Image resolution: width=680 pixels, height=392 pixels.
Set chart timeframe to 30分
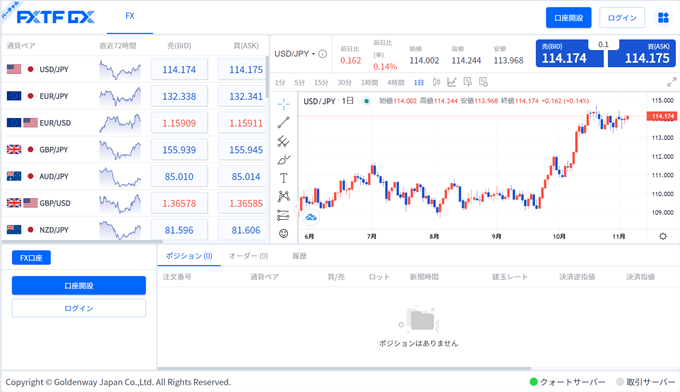(x=345, y=82)
